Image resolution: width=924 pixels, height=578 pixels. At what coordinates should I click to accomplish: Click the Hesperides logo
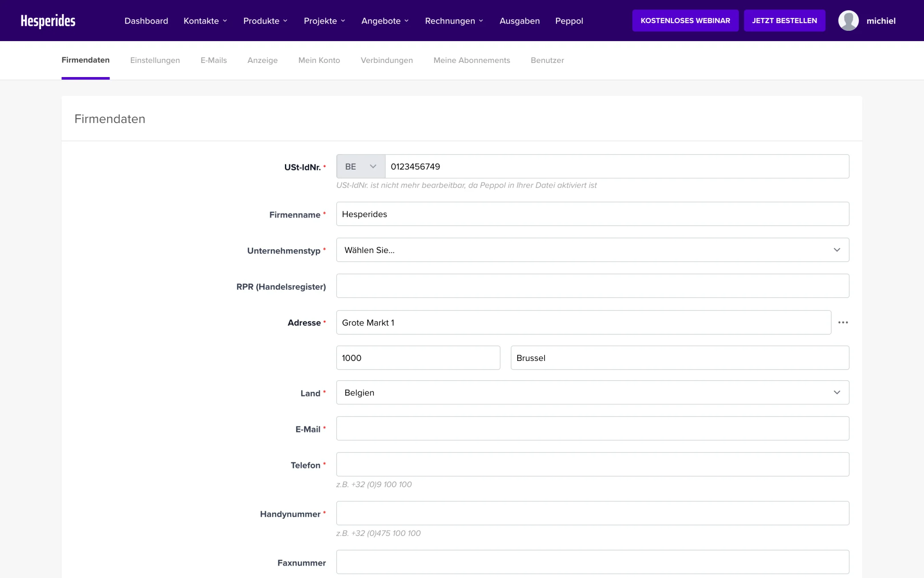coord(48,21)
